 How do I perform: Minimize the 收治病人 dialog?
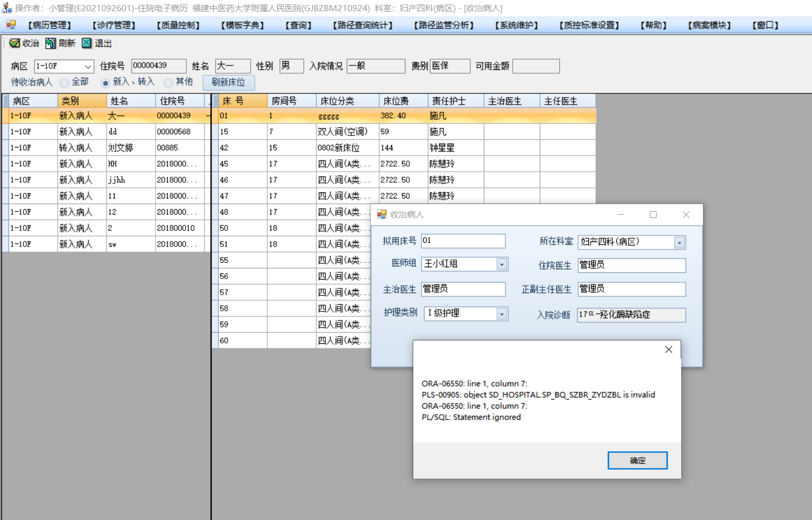pyautogui.click(x=621, y=215)
